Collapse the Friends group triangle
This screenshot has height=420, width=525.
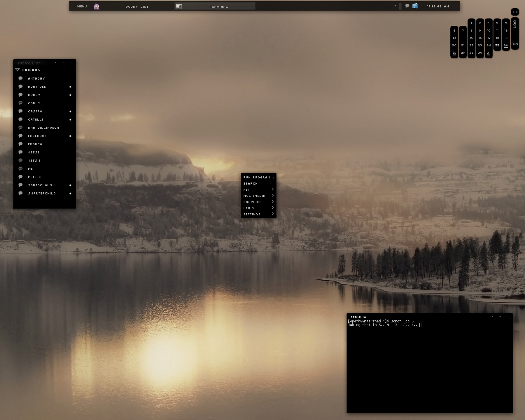[18, 70]
